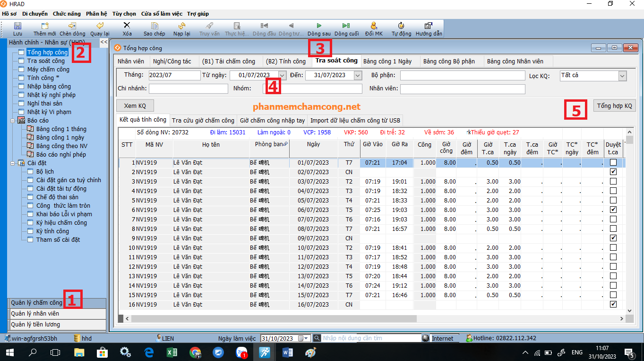Screen dimensions: 644x361
Task: Open the Quản lý nhân viên section
Action: (57, 314)
